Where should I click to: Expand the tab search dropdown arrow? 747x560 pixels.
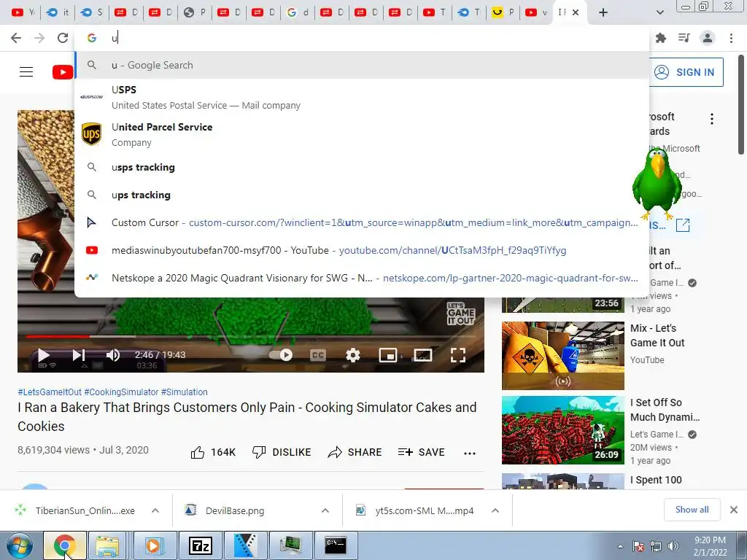[659, 12]
